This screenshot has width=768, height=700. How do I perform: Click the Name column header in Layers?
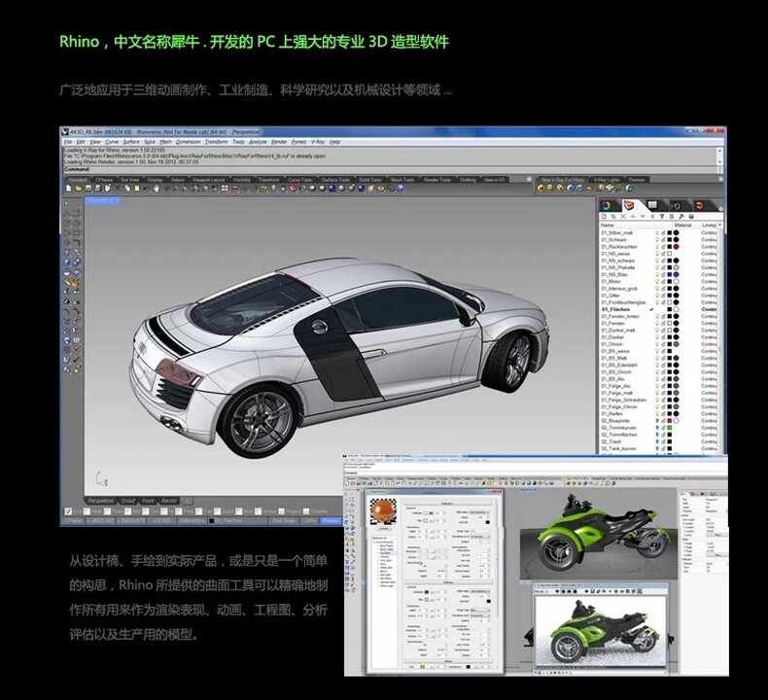[607, 226]
